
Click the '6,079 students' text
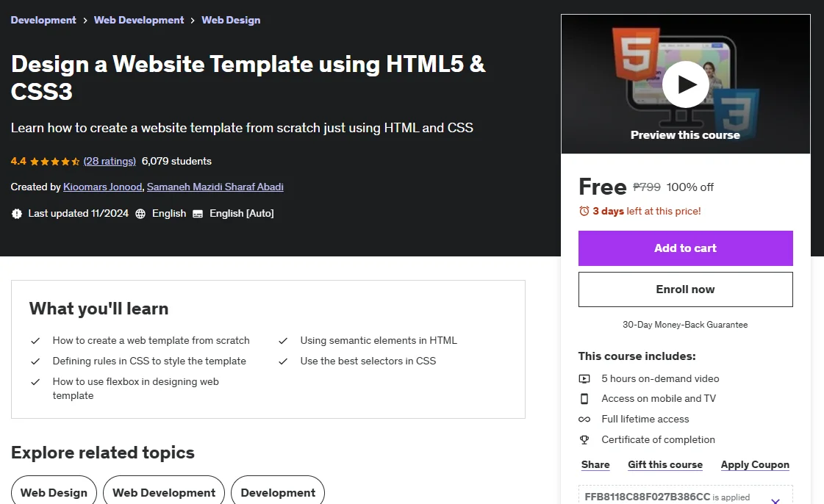(176, 161)
